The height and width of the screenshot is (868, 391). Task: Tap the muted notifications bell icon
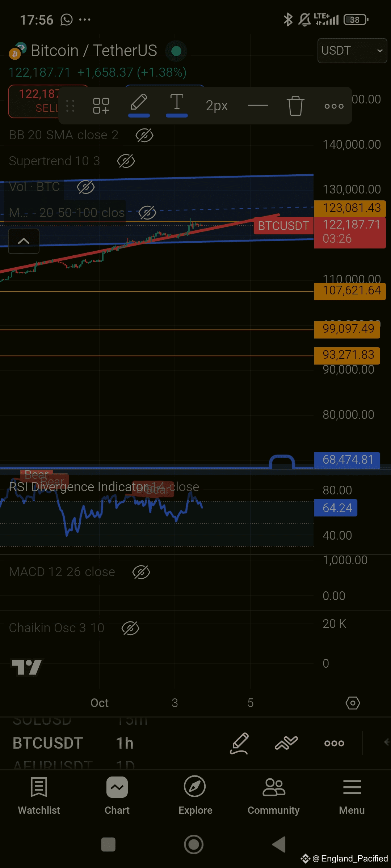pos(304,20)
